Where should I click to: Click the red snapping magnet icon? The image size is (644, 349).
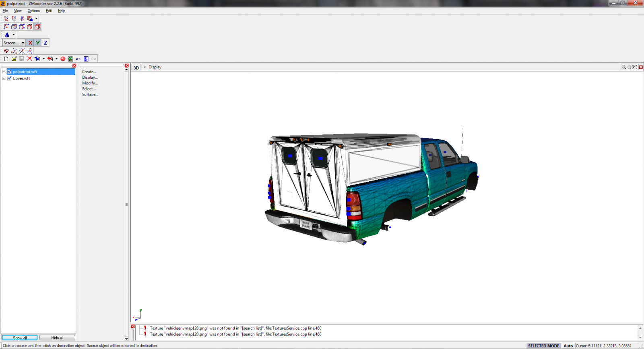pos(6,51)
